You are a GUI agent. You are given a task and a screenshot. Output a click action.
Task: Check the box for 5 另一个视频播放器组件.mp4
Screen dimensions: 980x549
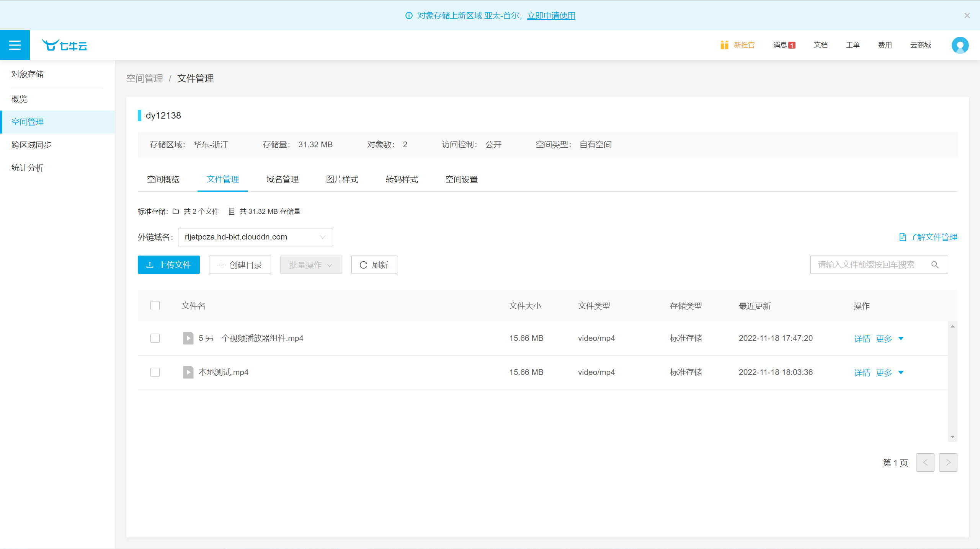[155, 338]
